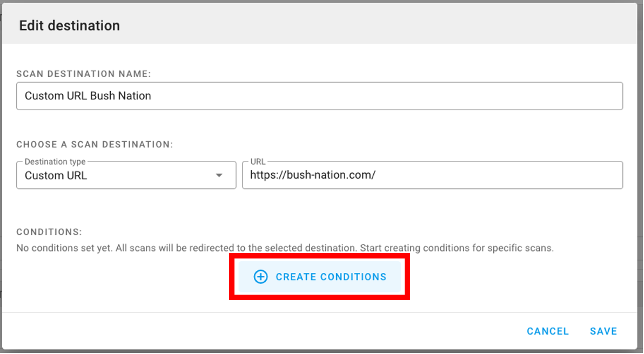Click the Create Conditions button
644x354 pixels.
[x=319, y=277]
